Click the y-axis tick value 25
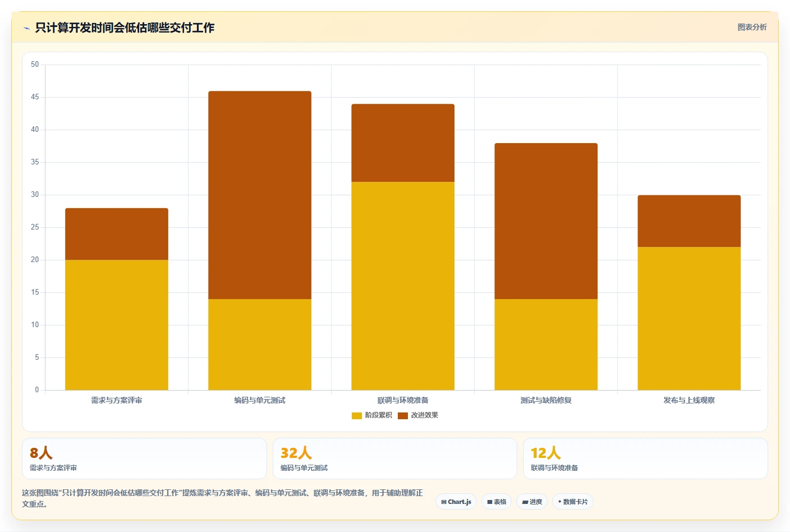This screenshot has width=790, height=532. point(35,227)
